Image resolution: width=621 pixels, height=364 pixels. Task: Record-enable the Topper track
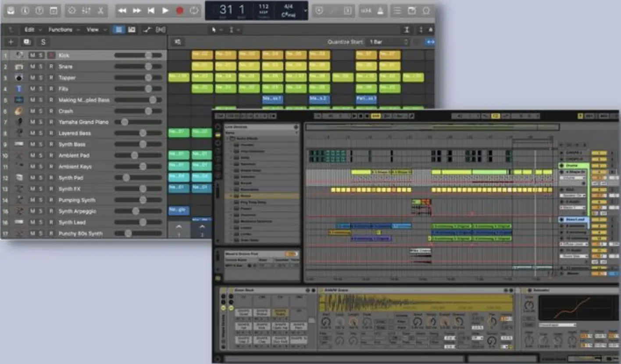click(51, 78)
